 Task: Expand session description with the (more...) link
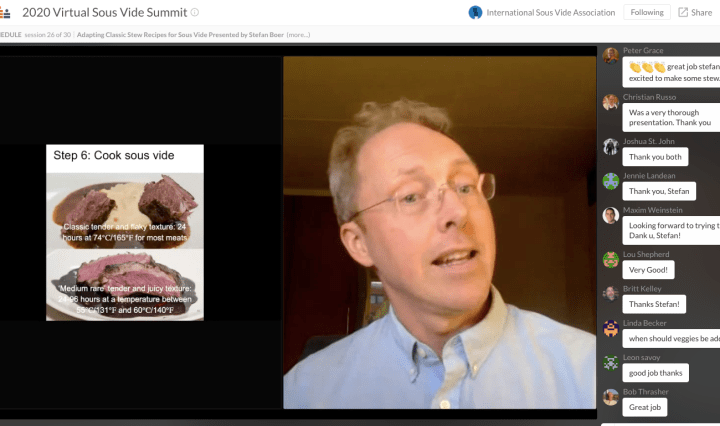[298, 35]
